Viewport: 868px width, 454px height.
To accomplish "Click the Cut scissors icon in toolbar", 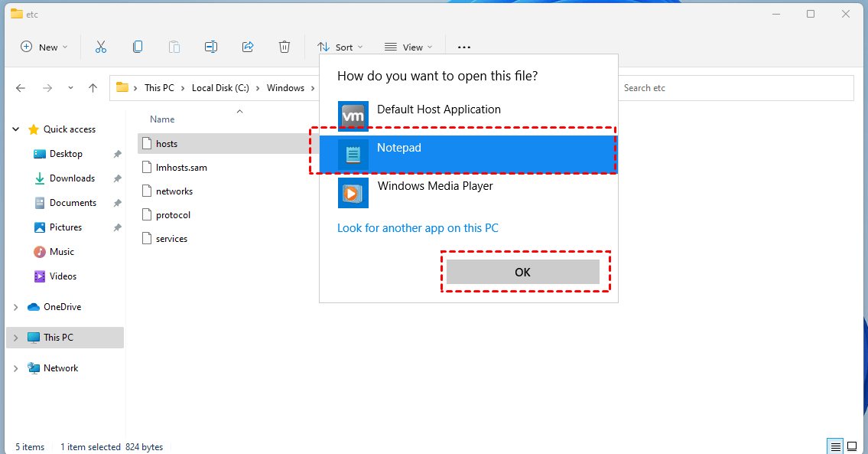I will click(x=101, y=47).
